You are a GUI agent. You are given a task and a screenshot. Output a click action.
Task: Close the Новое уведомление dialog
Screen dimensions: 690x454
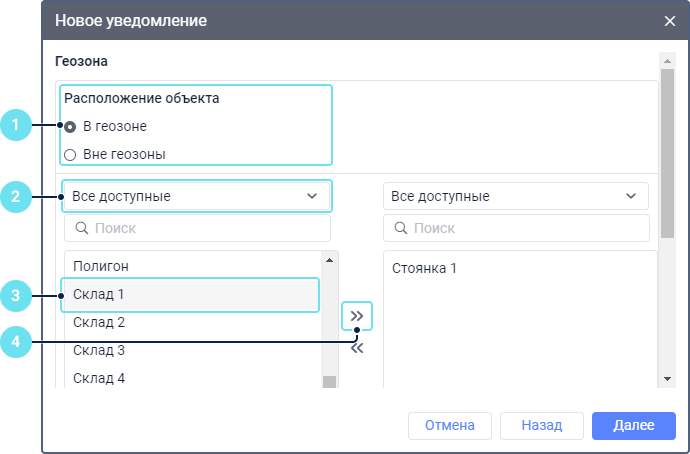(x=670, y=20)
